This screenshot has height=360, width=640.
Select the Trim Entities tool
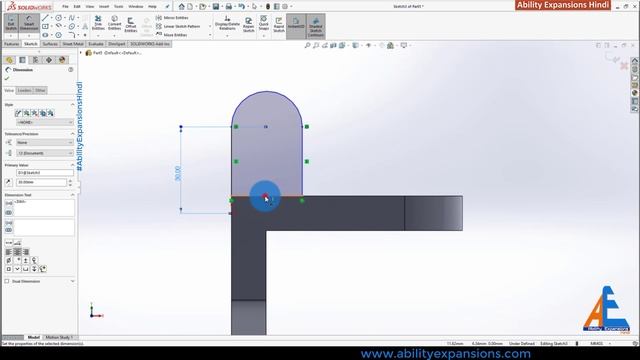98,23
